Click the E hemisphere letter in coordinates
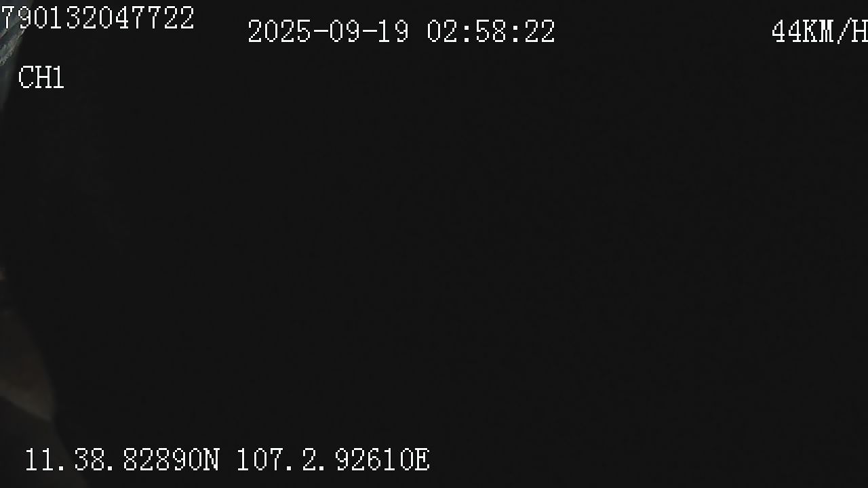Screen dimensions: 868x488 click(x=422, y=460)
